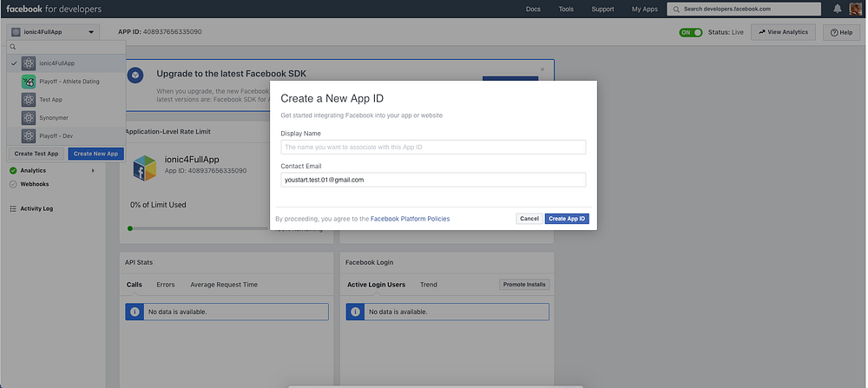868x388 pixels.
Task: Toggle the app status ON switch
Action: tap(691, 32)
